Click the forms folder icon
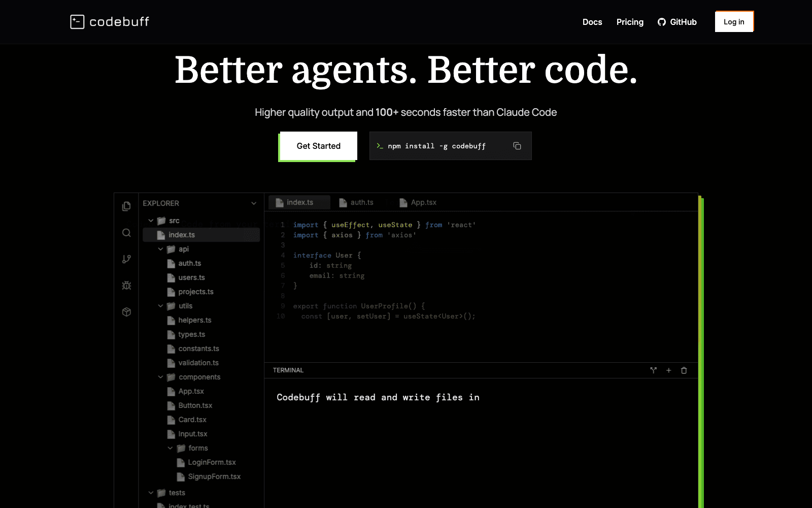The width and height of the screenshot is (812, 508). (x=181, y=448)
